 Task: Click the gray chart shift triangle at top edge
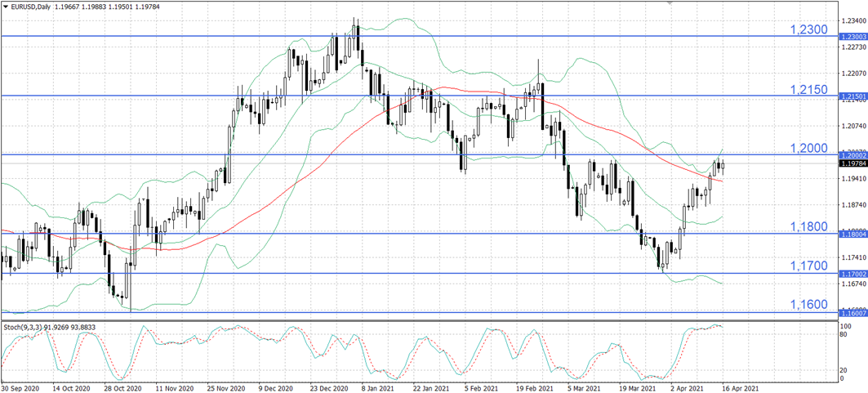coord(671,2)
